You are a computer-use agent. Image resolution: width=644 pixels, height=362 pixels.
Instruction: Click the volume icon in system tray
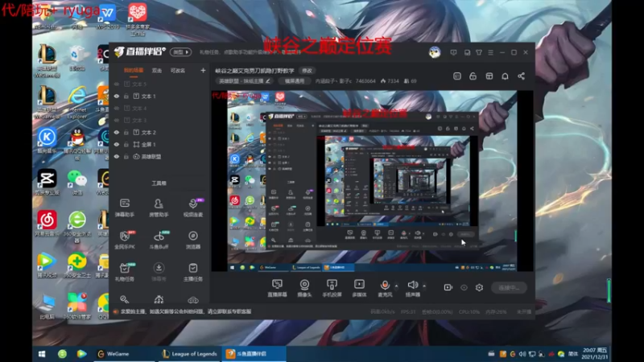click(522, 354)
